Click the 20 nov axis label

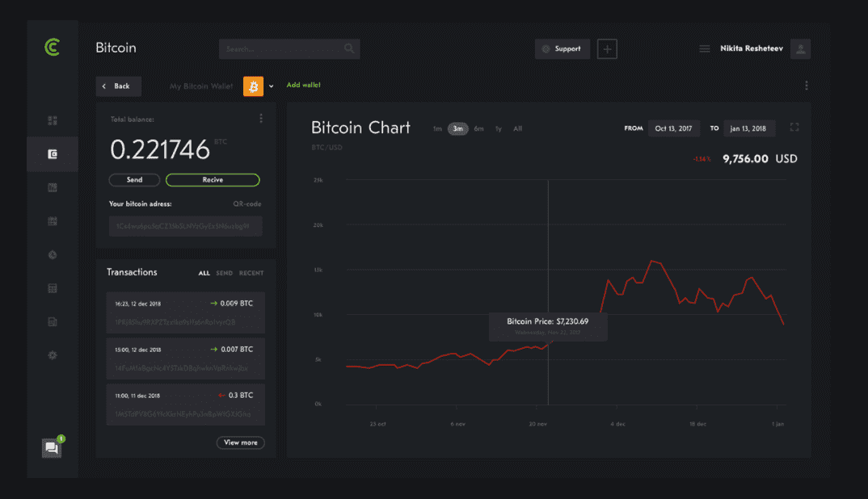point(538,425)
